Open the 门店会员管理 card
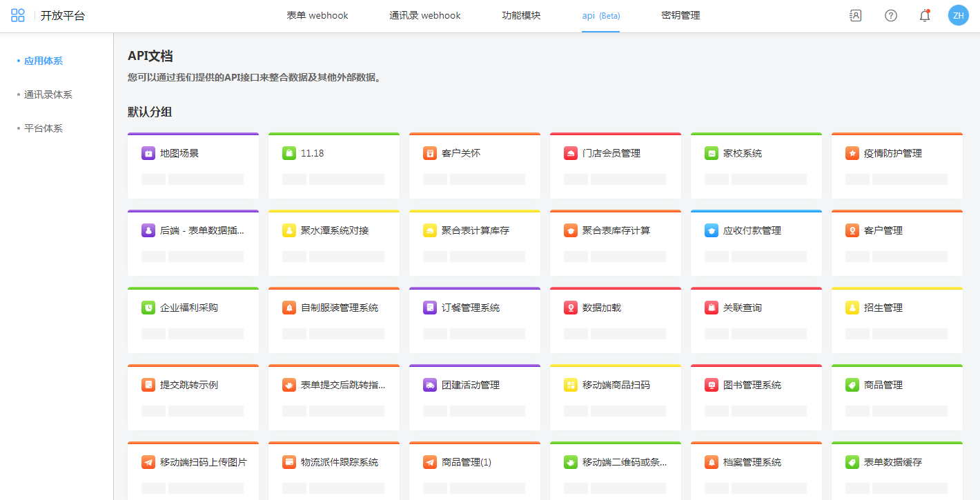The height and width of the screenshot is (500, 980). [615, 166]
